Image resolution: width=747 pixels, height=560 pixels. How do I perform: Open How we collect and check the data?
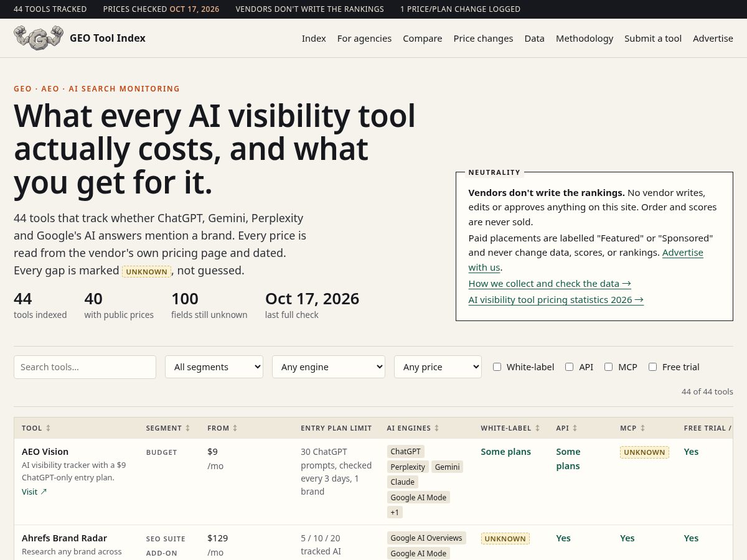tap(550, 283)
